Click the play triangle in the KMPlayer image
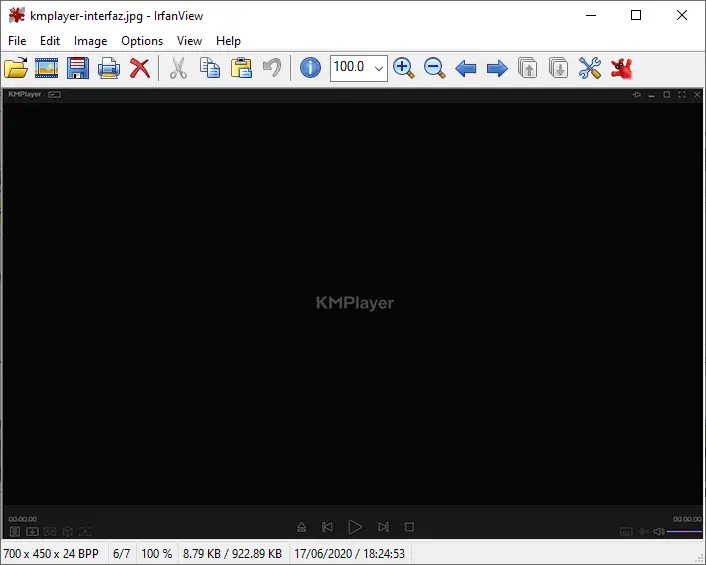Screen dimensions: 706x565 click(355, 527)
